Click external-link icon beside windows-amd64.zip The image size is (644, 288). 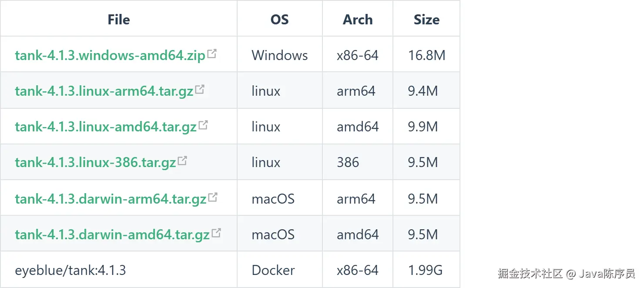click(212, 54)
